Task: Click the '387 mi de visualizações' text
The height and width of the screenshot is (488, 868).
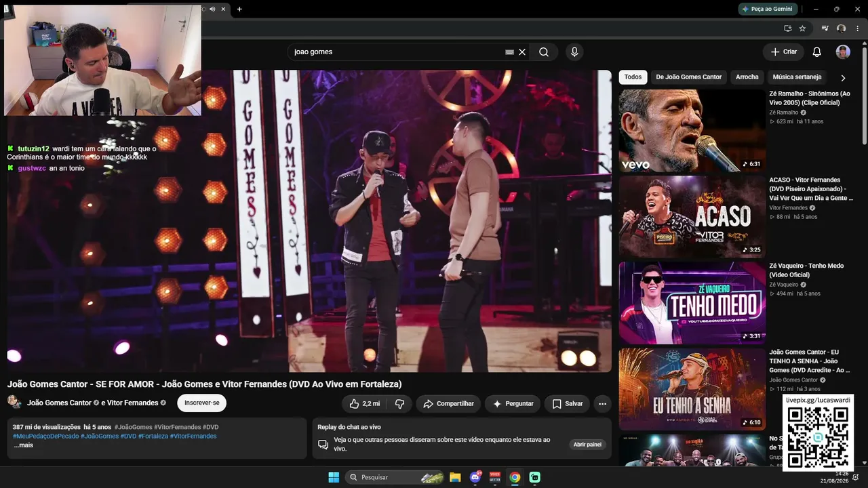Action: coord(46,427)
